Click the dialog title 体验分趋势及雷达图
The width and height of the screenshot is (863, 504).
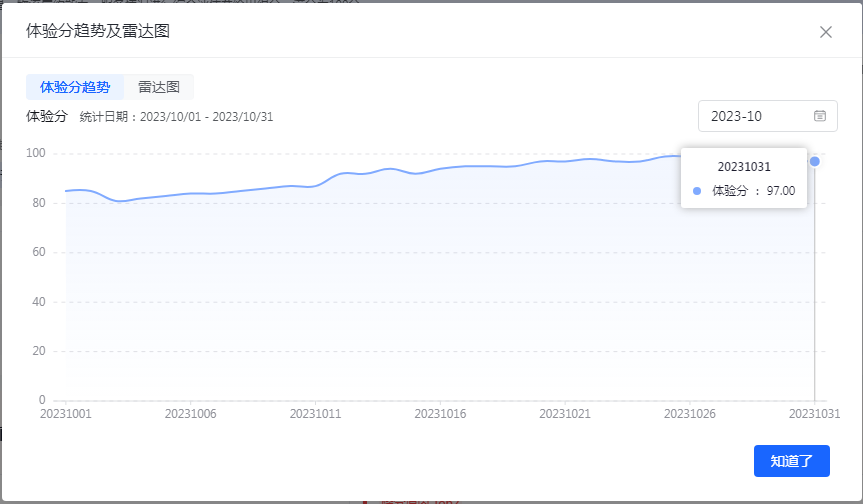click(98, 31)
